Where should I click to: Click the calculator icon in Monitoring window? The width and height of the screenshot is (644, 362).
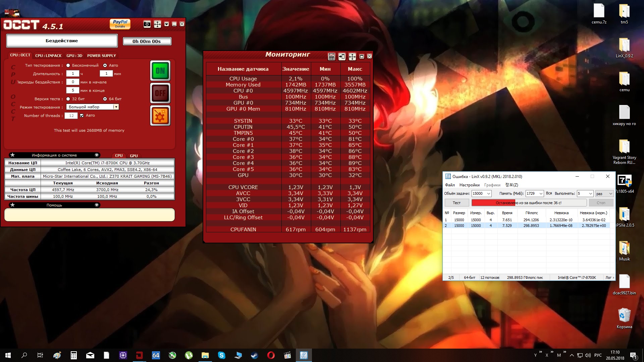(331, 57)
